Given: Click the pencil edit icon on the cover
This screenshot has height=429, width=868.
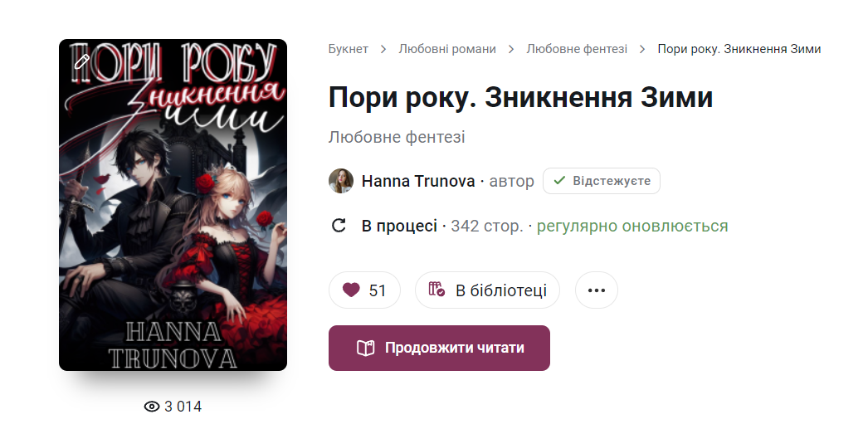Looking at the screenshot, I should [x=82, y=61].
